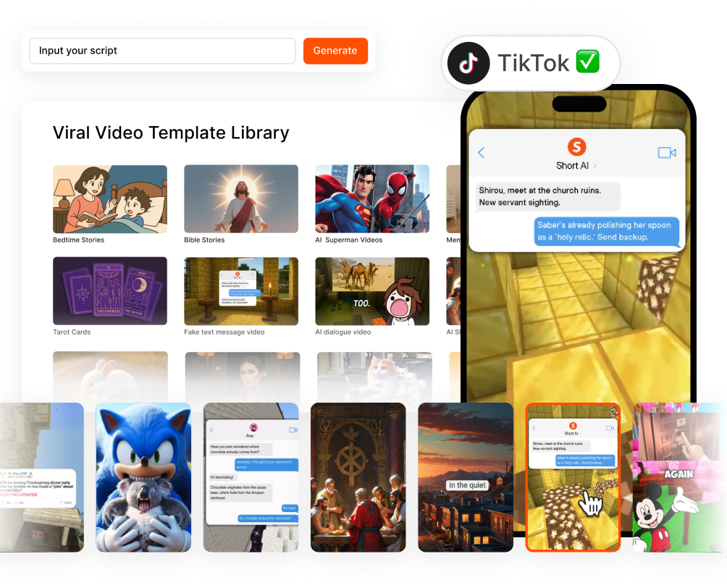Tap the blue 'Saber's already polishing' message

pyautogui.click(x=607, y=231)
